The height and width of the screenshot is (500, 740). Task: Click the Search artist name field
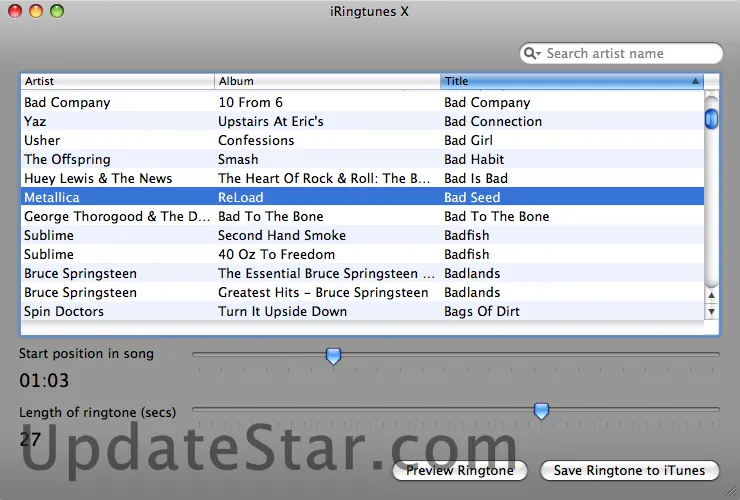pyautogui.click(x=628, y=54)
